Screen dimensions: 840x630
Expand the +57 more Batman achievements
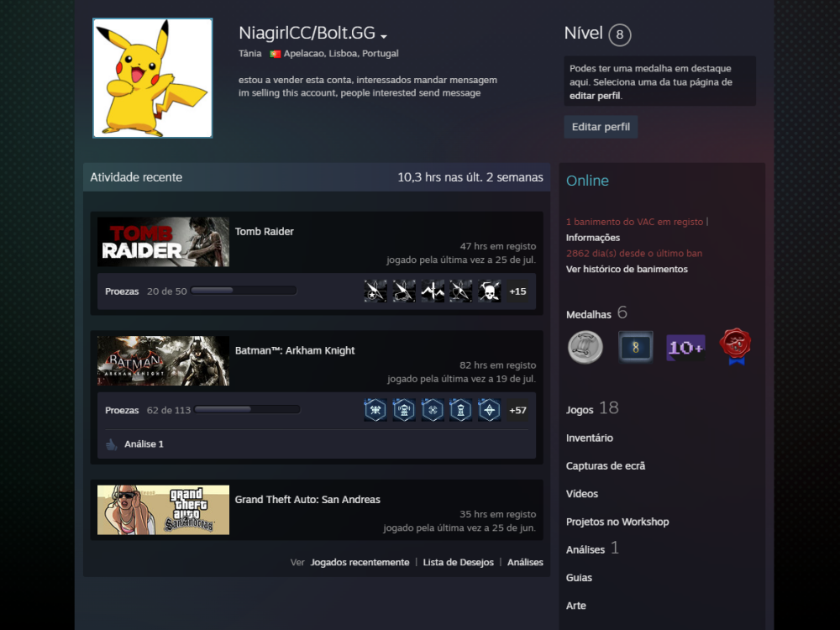pos(517,410)
